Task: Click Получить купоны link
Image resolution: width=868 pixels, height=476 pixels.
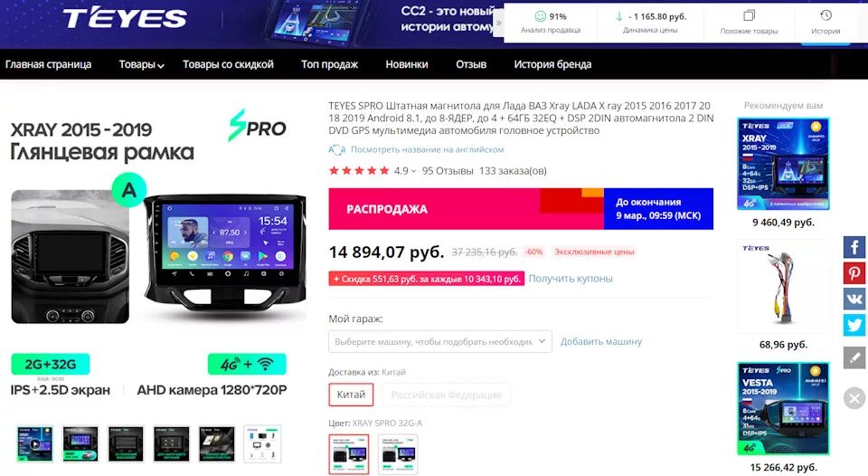Action: click(x=571, y=278)
